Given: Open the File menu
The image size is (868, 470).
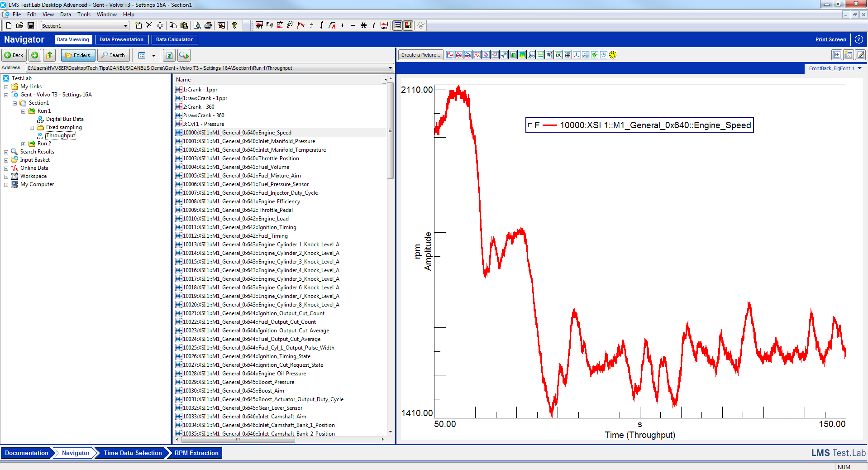Looking at the screenshot, I should (x=17, y=14).
